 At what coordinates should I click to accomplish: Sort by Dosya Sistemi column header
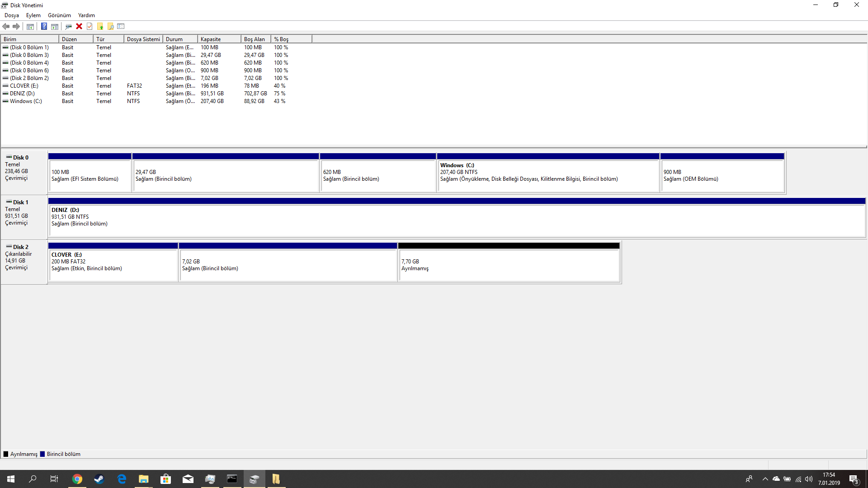pos(143,39)
